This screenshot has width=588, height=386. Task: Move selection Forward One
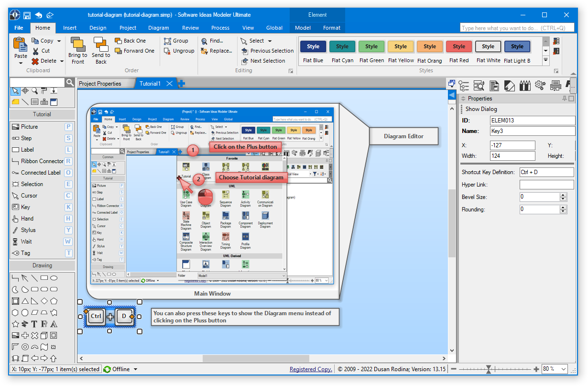[134, 51]
